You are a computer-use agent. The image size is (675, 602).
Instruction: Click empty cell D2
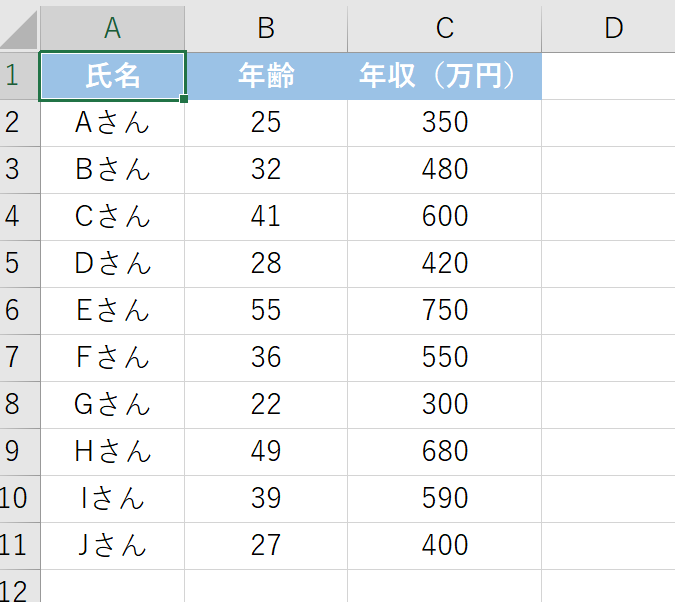coord(608,123)
